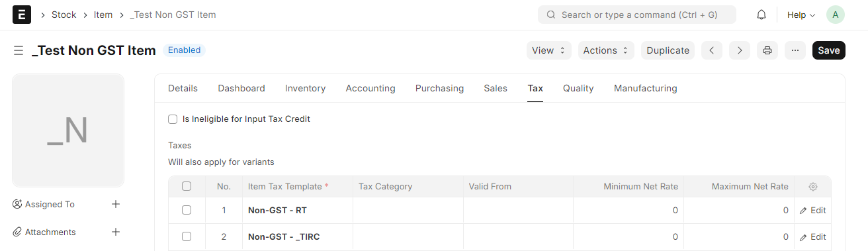Expand the View dropdown

549,50
